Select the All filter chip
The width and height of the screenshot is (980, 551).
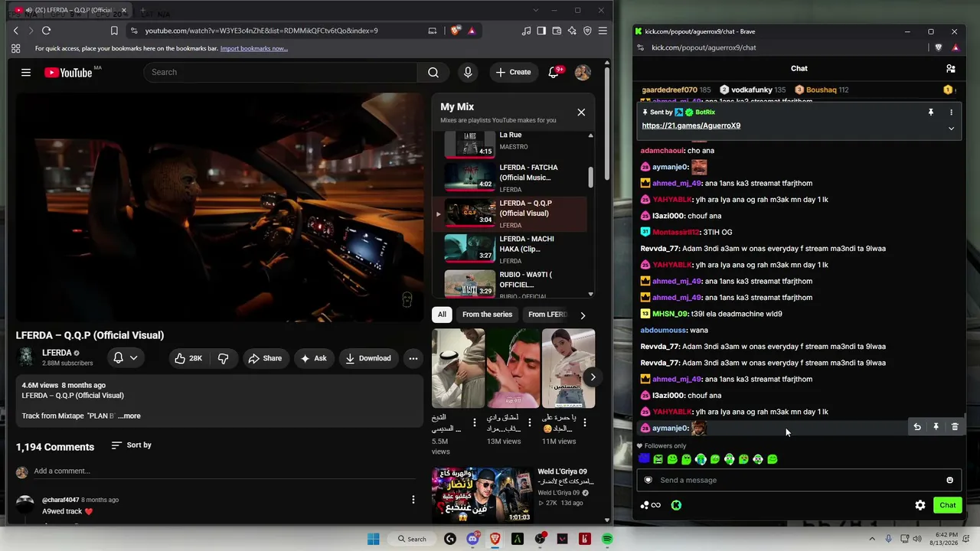point(442,315)
